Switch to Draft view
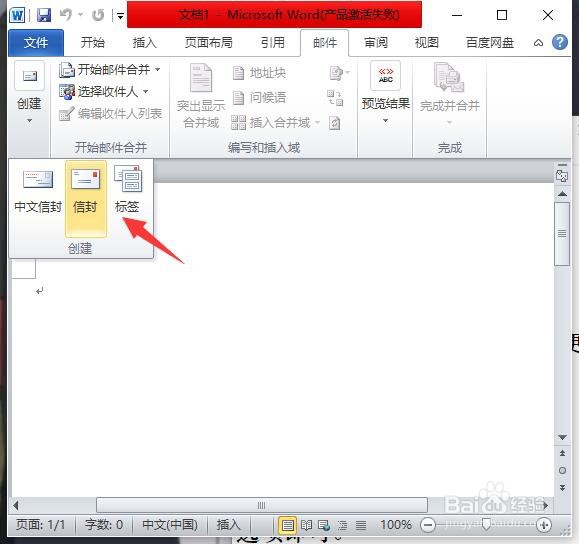 (361, 525)
